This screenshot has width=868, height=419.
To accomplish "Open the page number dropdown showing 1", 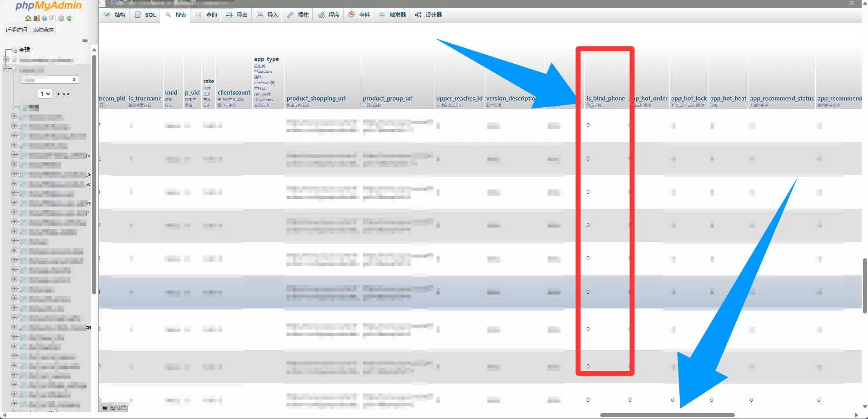I will point(45,94).
